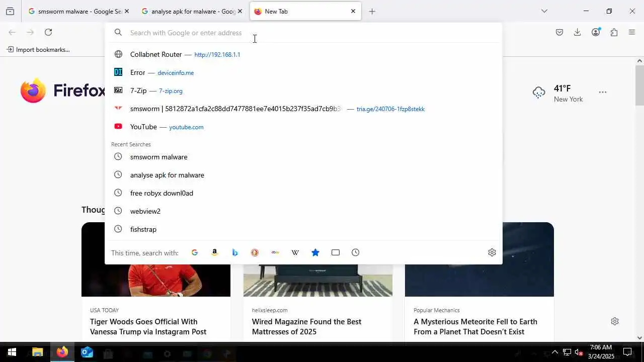Image resolution: width=644 pixels, height=362 pixels.
Task: Open muted volume icon in tray
Action: pyautogui.click(x=579, y=352)
